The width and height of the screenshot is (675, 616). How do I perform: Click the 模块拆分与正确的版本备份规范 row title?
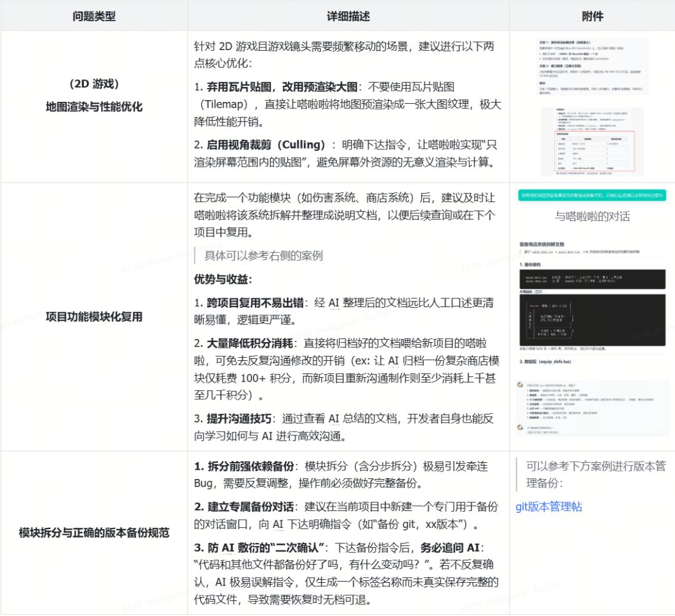coord(94,533)
